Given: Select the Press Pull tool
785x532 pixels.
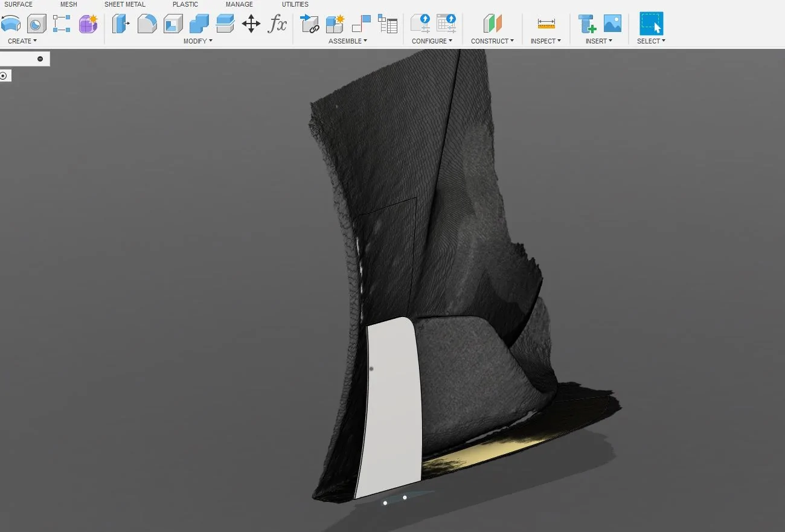Looking at the screenshot, I should pos(121,24).
